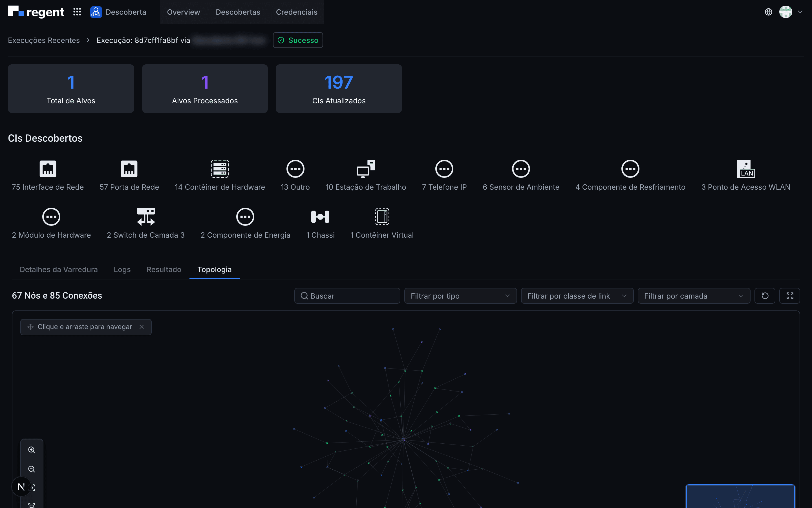Select the 13 Outro icon
Screen dimensions: 812x508
295,169
